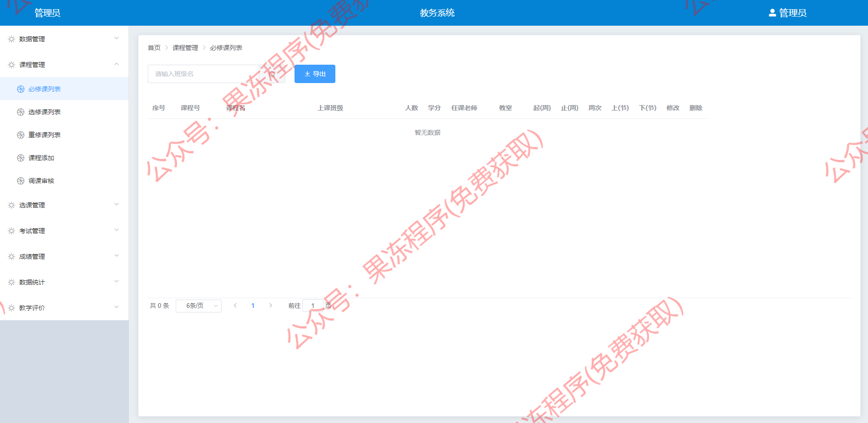
Task: Click the 首页 breadcrumb link
Action: 154,48
